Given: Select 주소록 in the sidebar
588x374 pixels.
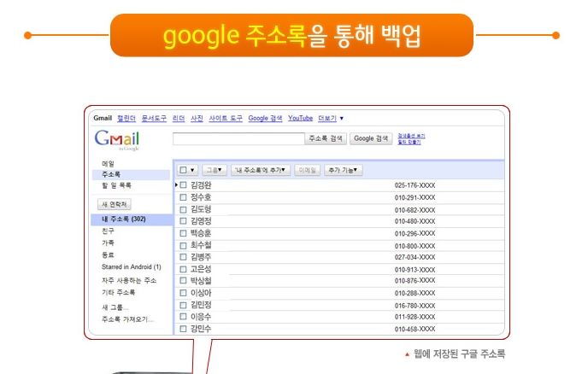Looking at the screenshot, I should click(131, 175).
